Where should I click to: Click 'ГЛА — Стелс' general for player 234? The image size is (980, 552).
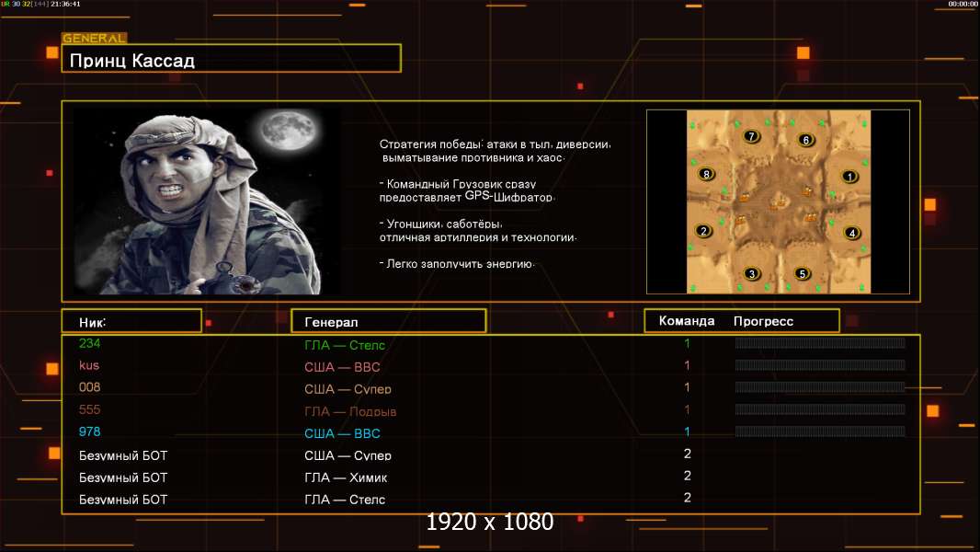345,345
